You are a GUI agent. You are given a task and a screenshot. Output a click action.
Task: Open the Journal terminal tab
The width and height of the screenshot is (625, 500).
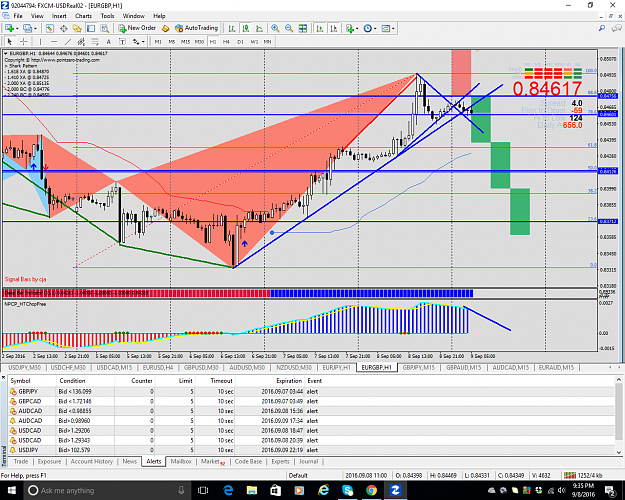(309, 461)
